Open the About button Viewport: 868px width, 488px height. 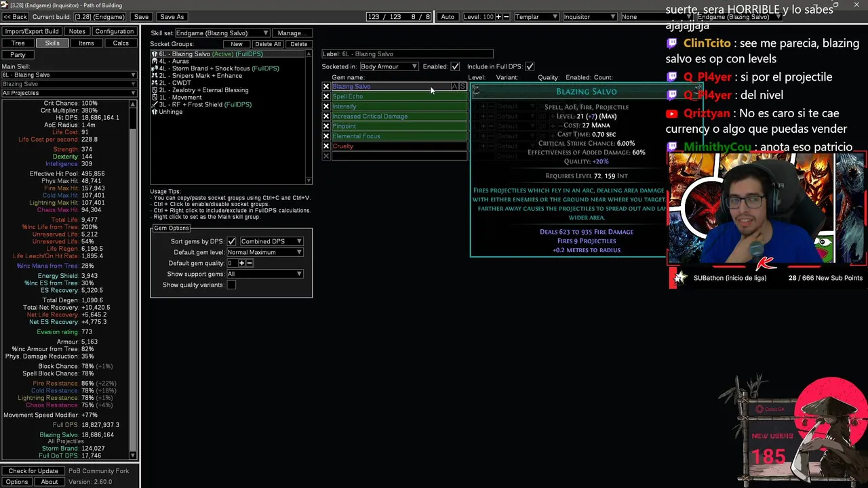(50, 482)
